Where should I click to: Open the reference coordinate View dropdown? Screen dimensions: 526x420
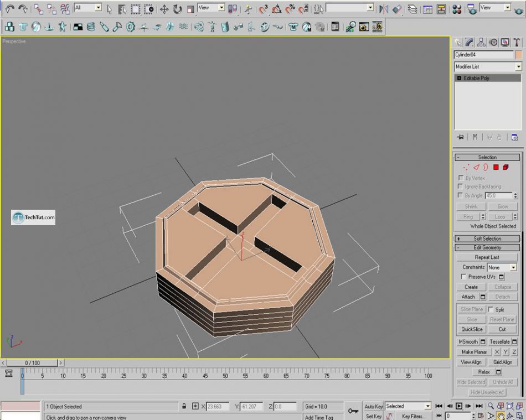pos(221,7)
